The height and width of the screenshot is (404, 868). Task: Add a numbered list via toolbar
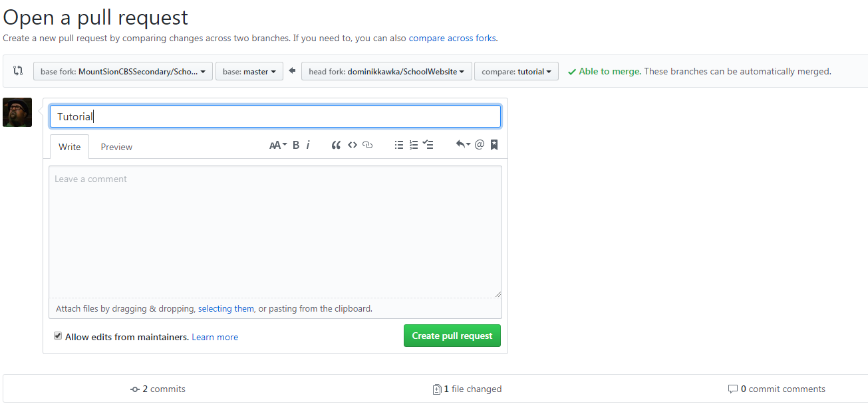click(414, 145)
